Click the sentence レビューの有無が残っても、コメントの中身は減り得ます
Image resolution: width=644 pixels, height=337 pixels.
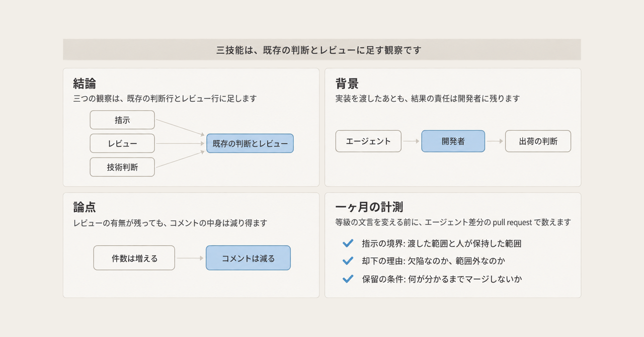[170, 223]
